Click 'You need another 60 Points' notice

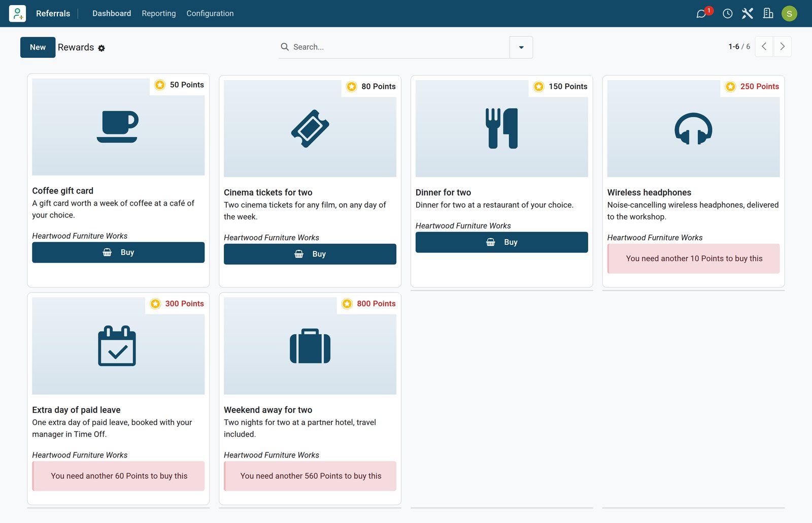click(118, 476)
